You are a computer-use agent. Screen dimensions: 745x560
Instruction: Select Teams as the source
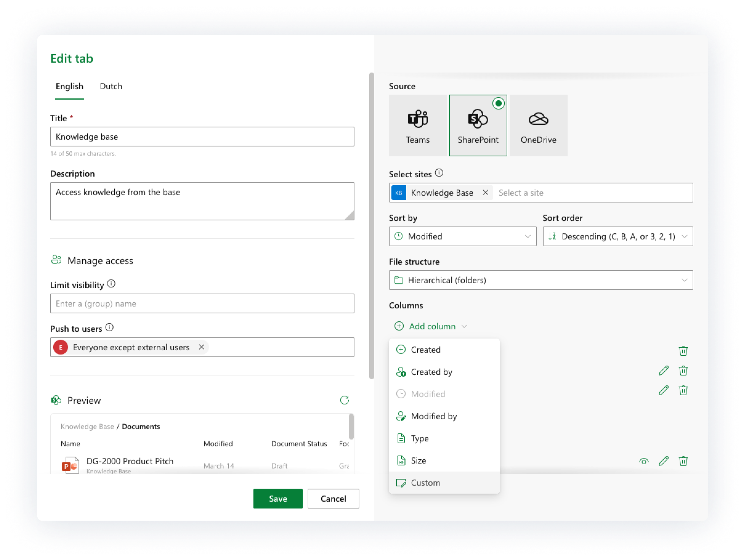tap(418, 125)
